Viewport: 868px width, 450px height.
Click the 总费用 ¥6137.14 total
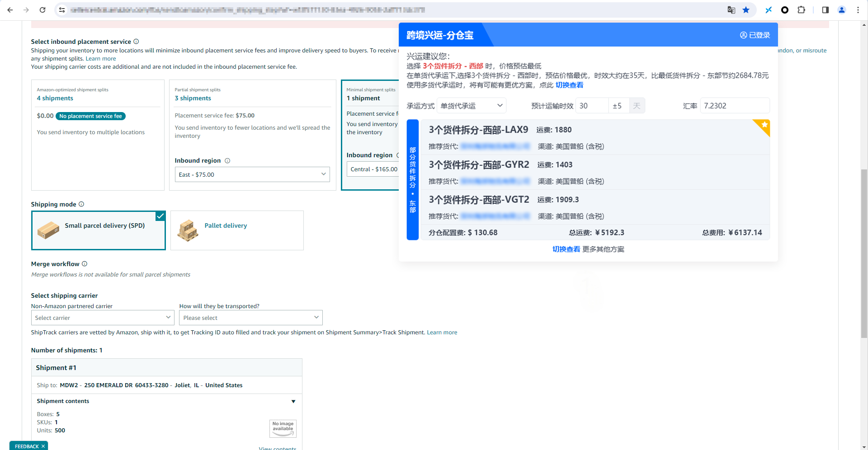[x=732, y=233]
